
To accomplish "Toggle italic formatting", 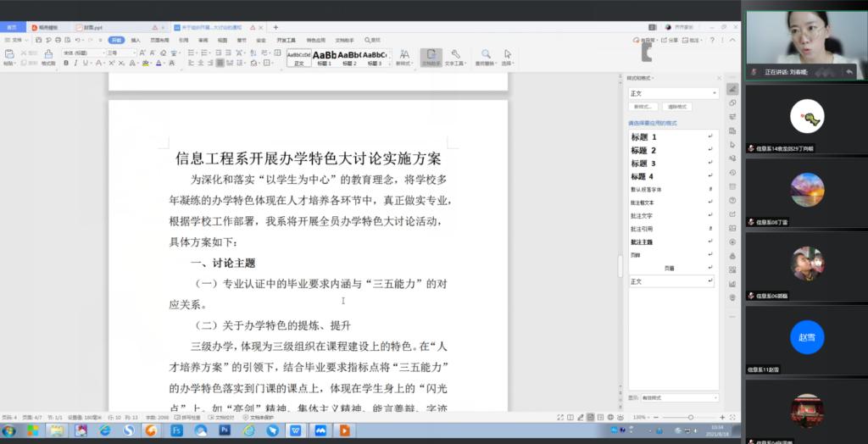I will (x=76, y=63).
